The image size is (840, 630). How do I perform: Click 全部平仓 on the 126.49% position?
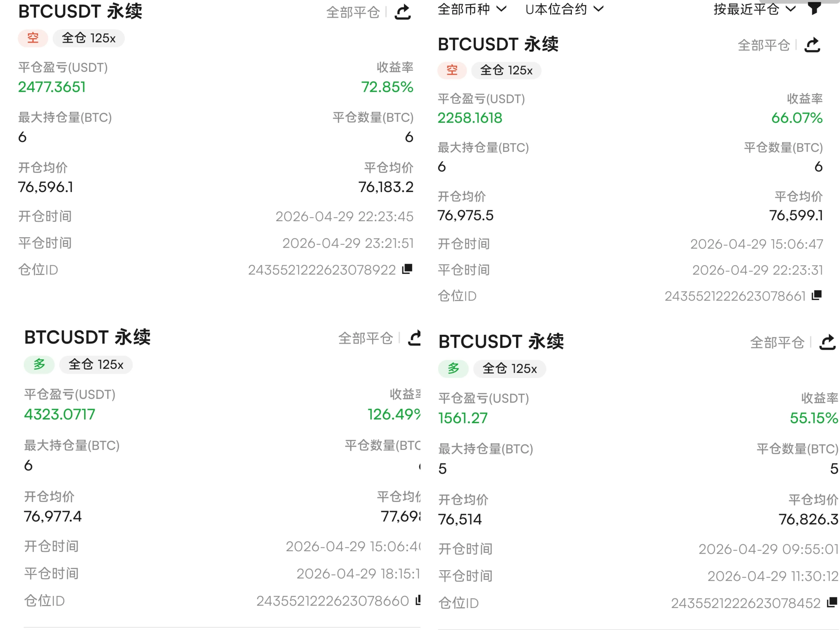pos(365,338)
